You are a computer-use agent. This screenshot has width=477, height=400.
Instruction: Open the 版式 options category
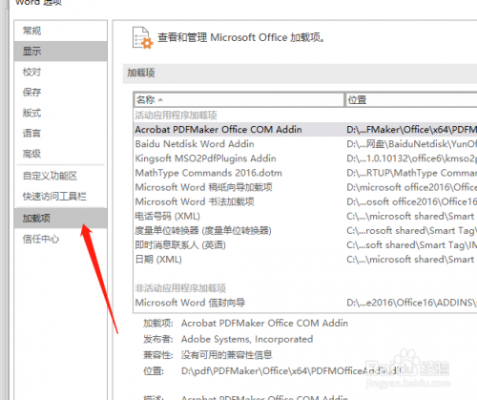(x=60, y=113)
